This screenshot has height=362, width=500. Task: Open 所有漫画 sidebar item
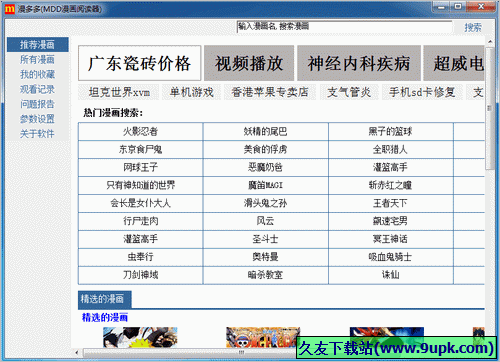[37, 60]
